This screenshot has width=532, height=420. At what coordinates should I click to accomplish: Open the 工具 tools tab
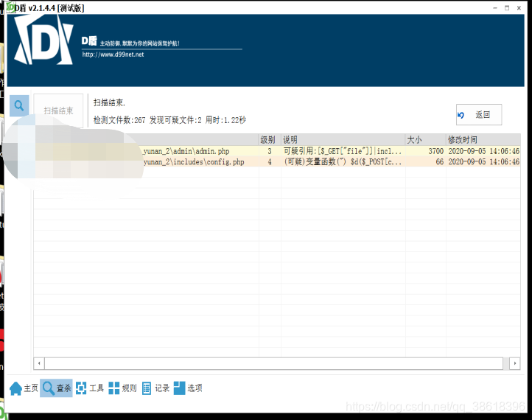point(90,388)
